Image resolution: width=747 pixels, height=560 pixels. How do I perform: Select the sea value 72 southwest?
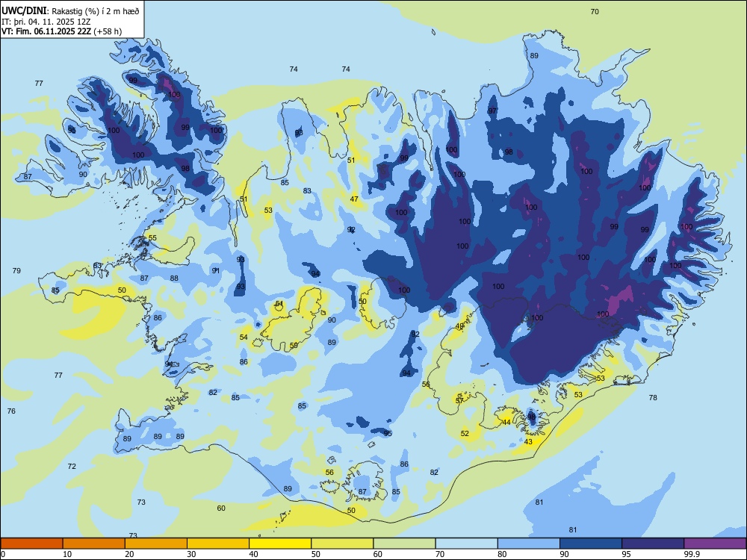coord(72,466)
